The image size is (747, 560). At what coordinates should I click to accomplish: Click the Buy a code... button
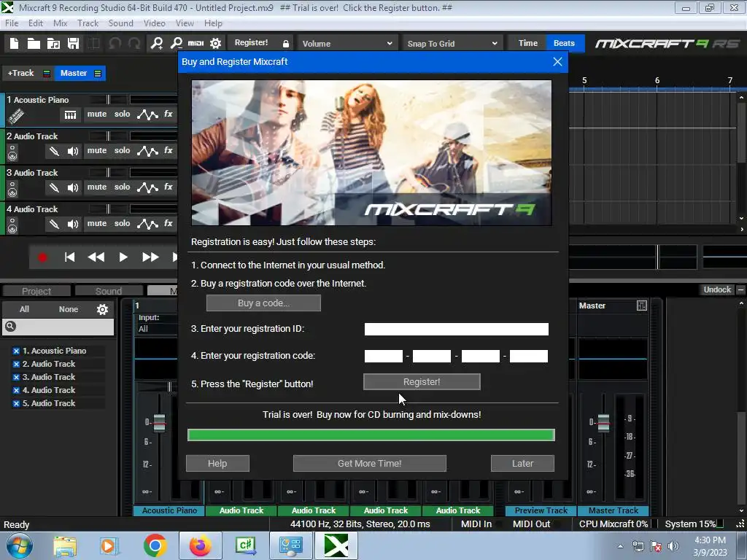click(x=263, y=303)
